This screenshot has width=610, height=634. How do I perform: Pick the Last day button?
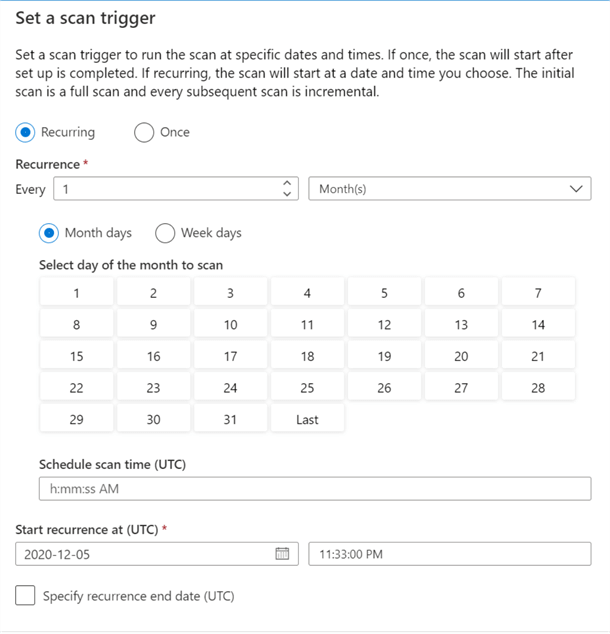point(307,419)
